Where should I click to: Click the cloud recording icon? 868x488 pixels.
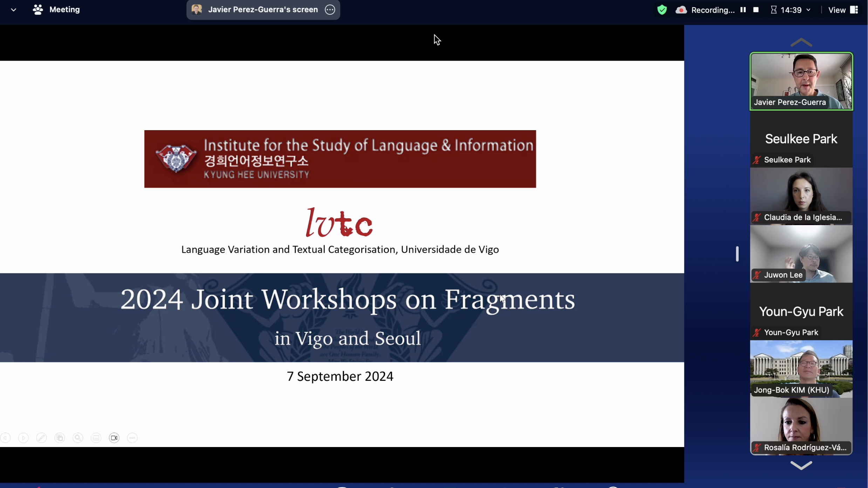(681, 10)
